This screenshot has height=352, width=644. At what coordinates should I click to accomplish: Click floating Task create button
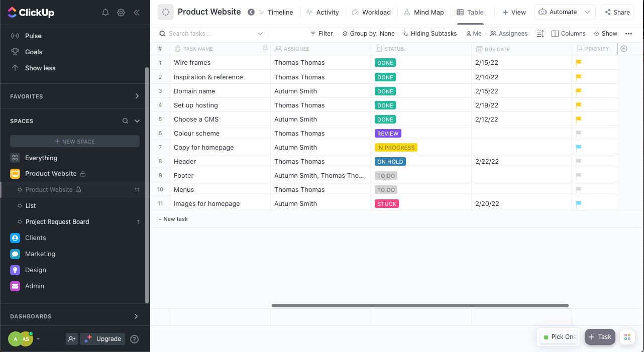(x=600, y=337)
